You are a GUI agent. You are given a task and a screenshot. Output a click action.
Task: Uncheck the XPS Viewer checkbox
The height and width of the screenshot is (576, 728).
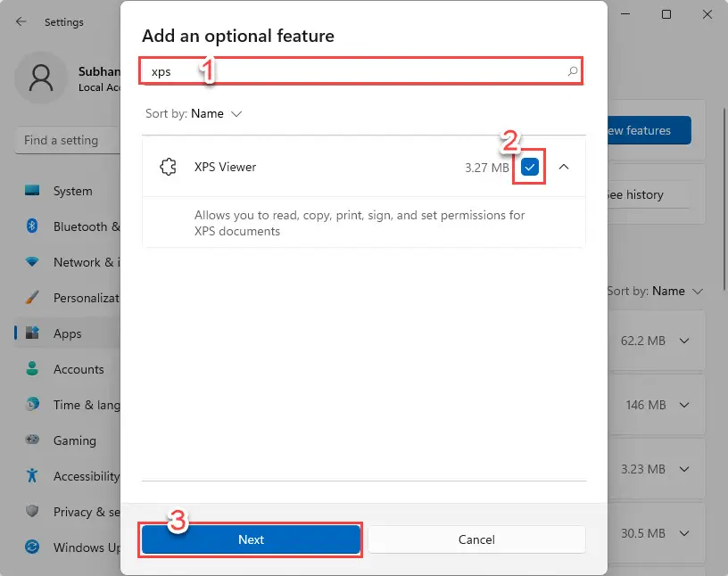coord(529,167)
